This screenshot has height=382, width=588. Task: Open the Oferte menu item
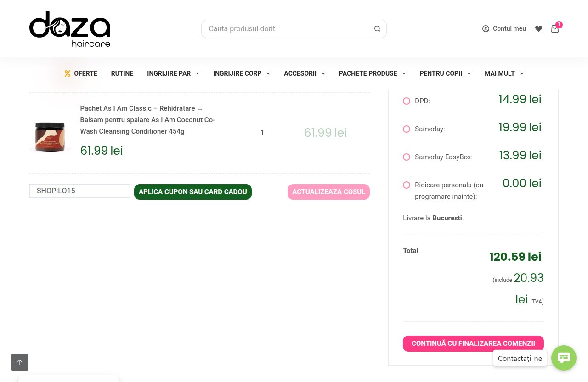point(85,73)
